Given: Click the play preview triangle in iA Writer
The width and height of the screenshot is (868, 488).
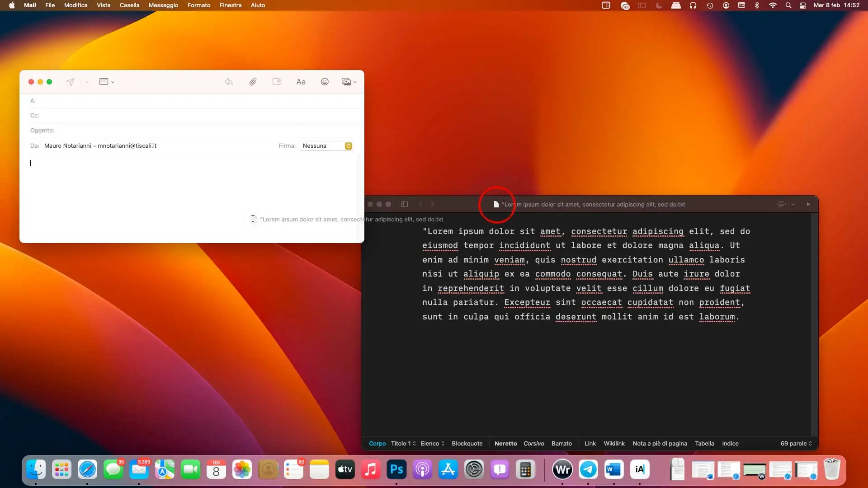Looking at the screenshot, I should (x=808, y=204).
